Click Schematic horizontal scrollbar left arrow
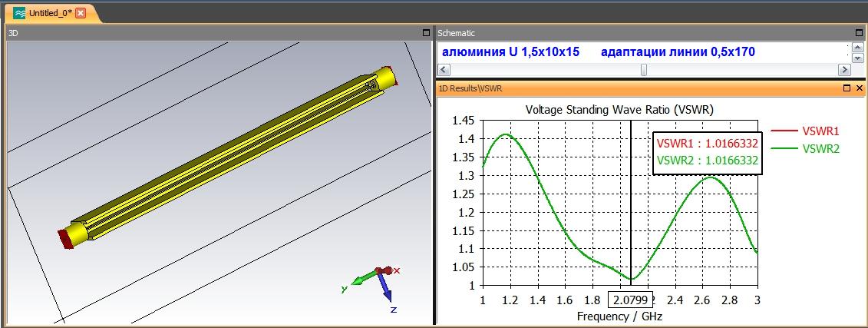The width and height of the screenshot is (868, 328). [444, 70]
